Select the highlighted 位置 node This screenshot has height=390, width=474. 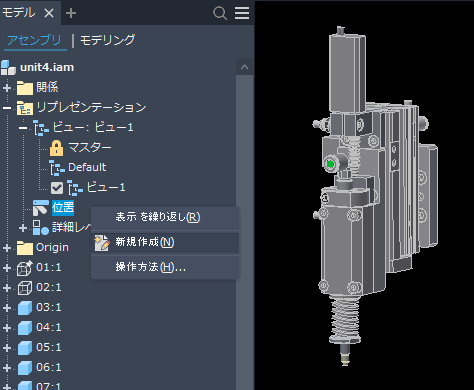point(63,207)
